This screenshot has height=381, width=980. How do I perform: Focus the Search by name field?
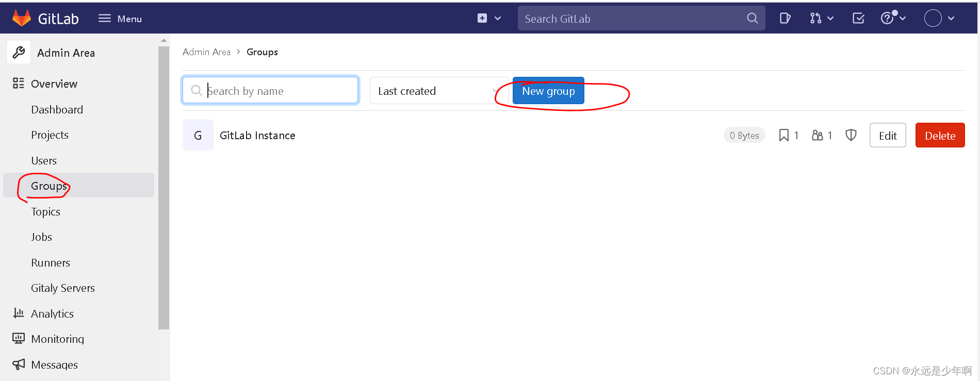270,90
